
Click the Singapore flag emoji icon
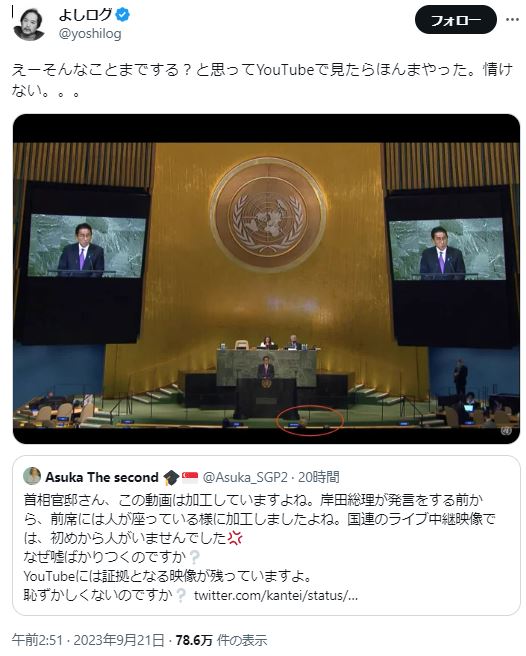pyautogui.click(x=190, y=477)
